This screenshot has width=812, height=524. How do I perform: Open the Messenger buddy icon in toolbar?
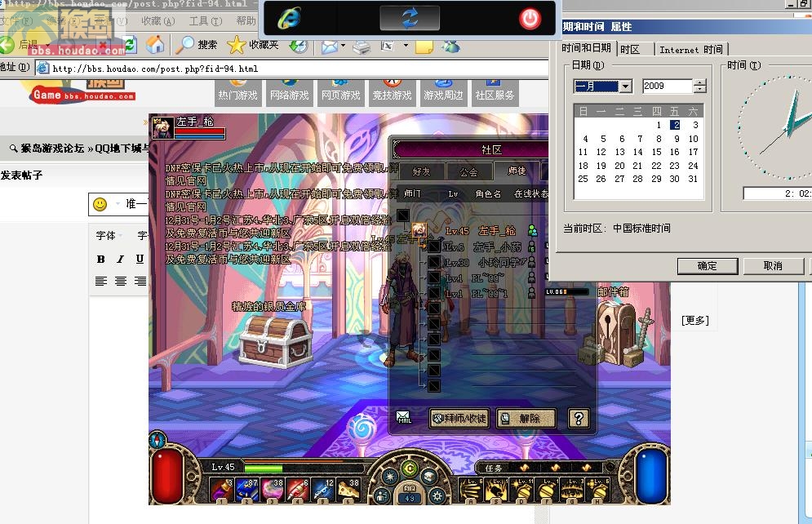pyautogui.click(x=451, y=47)
